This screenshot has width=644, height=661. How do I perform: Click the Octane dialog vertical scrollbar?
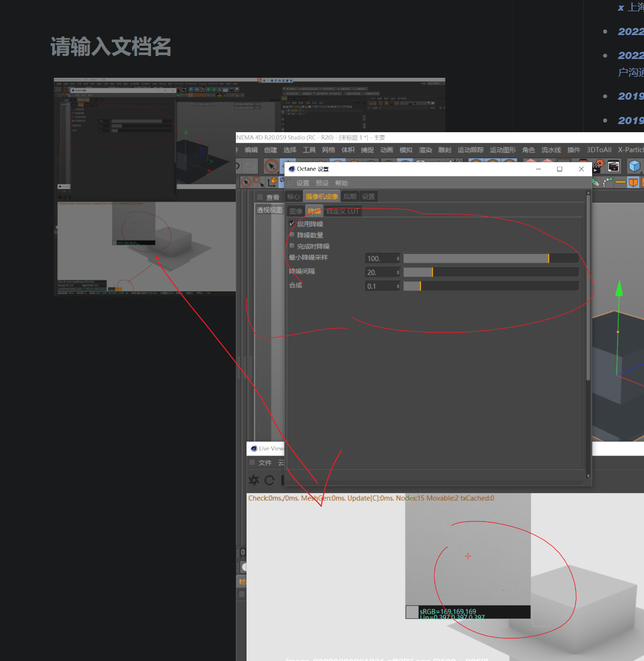[588, 288]
